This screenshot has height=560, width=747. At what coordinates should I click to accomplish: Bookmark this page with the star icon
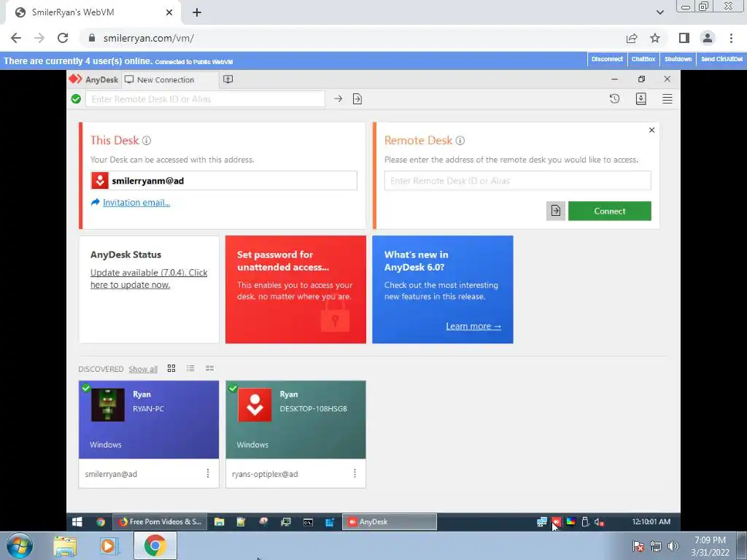coord(655,38)
